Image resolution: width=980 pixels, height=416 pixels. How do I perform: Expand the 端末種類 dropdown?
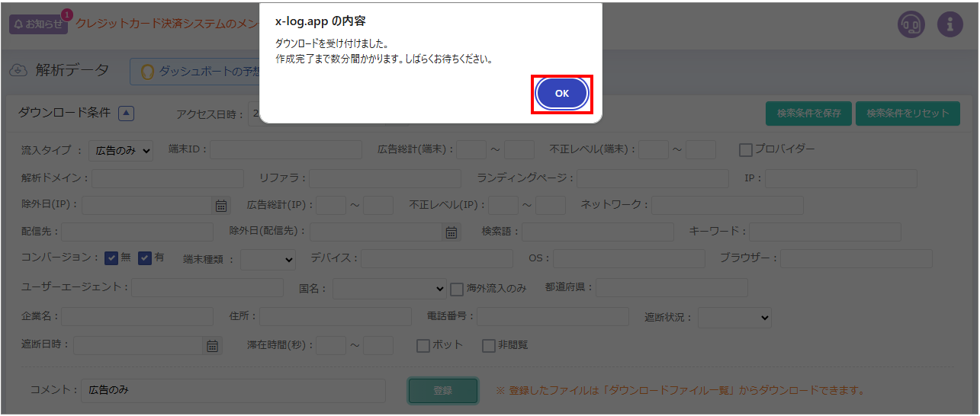(268, 260)
